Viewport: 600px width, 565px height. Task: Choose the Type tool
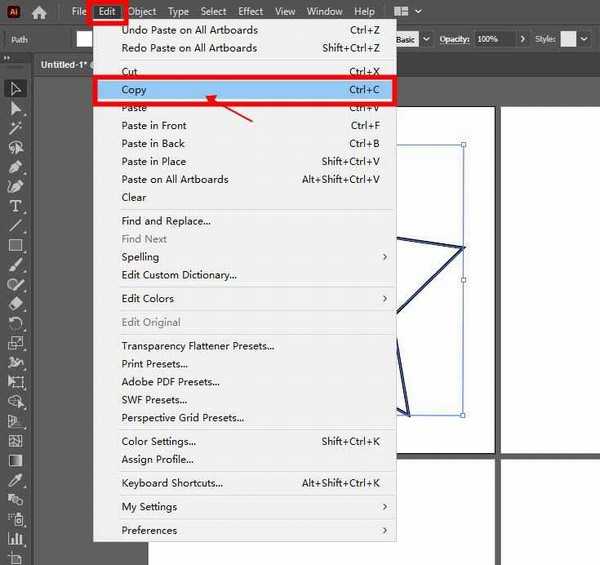(16, 206)
